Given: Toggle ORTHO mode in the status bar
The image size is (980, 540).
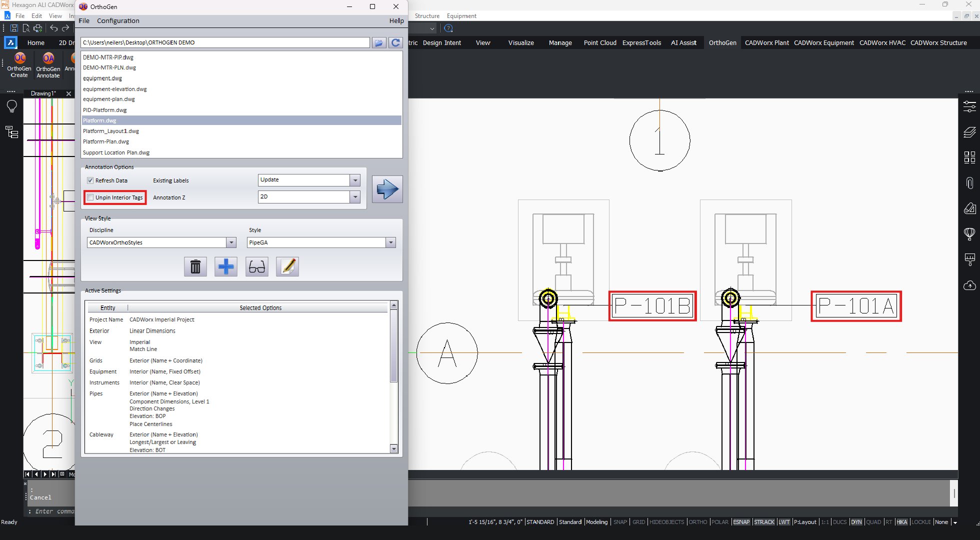Looking at the screenshot, I should pos(697,522).
